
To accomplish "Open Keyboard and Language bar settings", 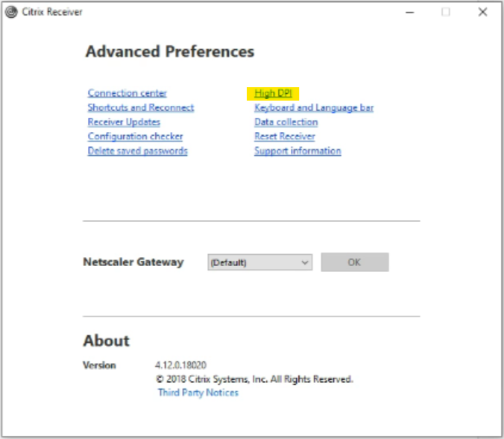I will click(313, 107).
